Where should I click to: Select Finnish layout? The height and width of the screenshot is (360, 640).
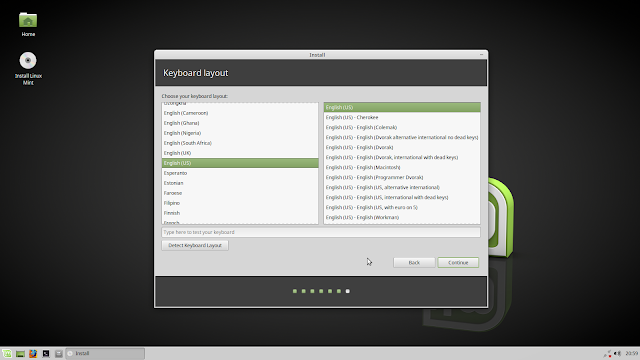click(240, 213)
